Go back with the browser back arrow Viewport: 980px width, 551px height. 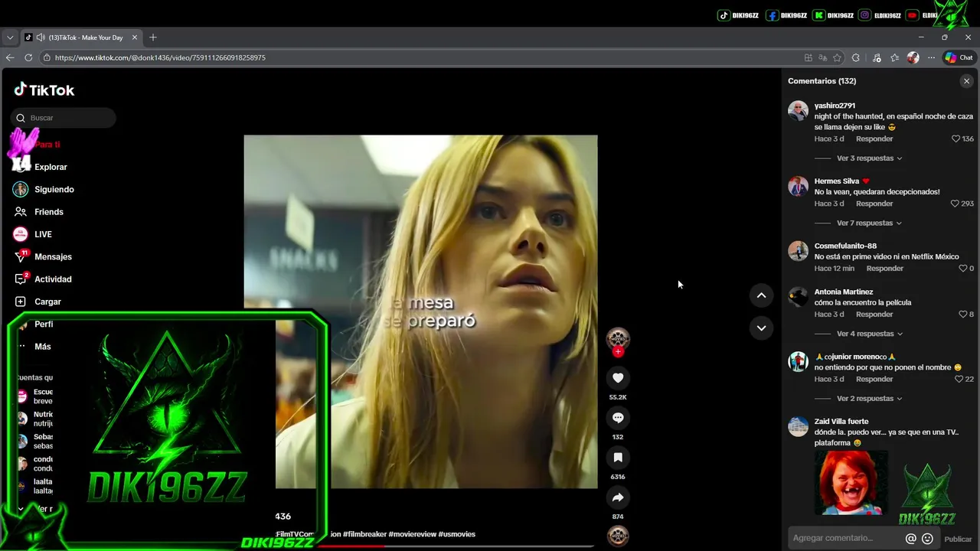pyautogui.click(x=10, y=57)
